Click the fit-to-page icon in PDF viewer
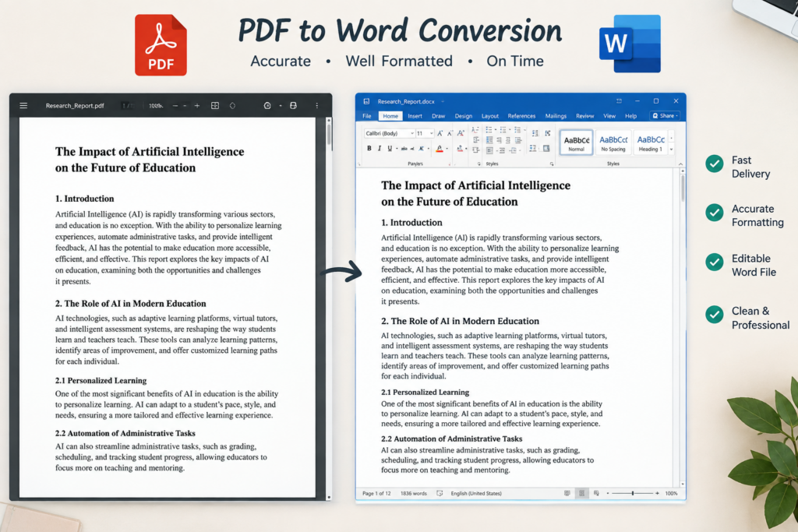Viewport: 798px width, 532px height. point(215,105)
